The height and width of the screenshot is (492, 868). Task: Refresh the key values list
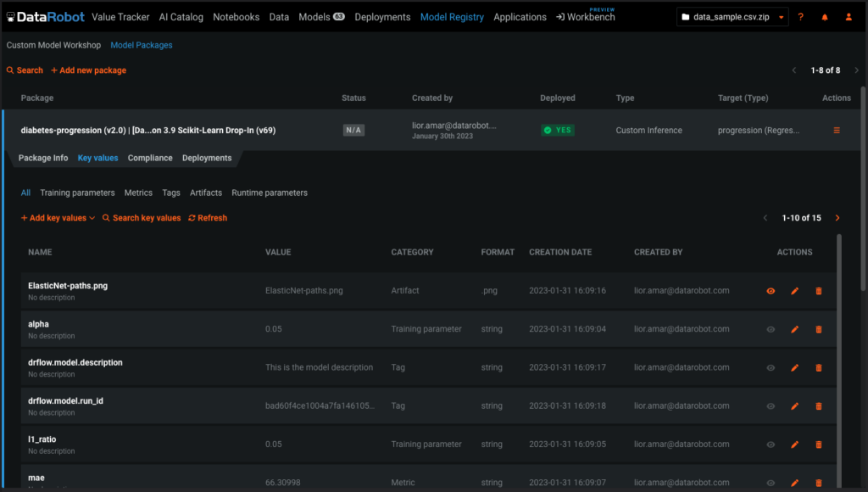[x=208, y=218]
